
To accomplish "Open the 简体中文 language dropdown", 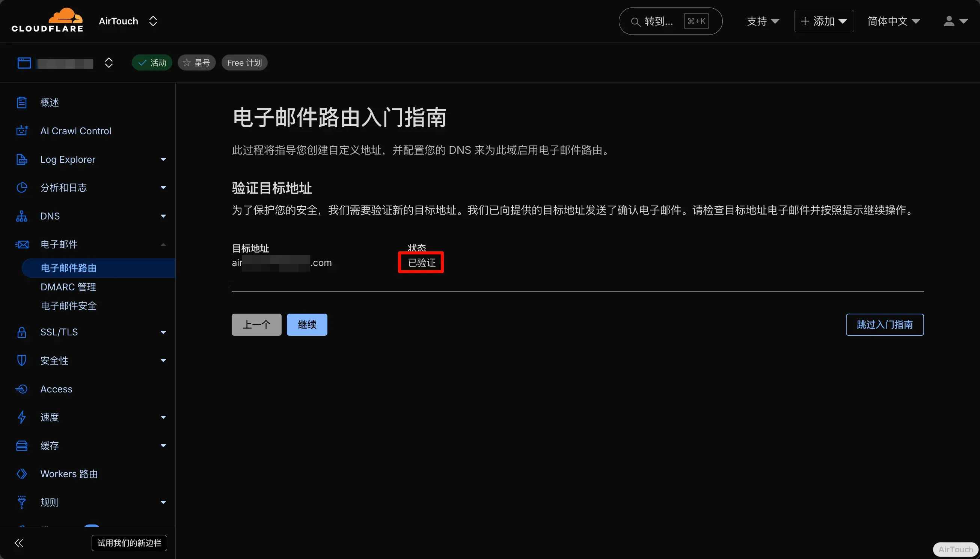I will pos(894,21).
